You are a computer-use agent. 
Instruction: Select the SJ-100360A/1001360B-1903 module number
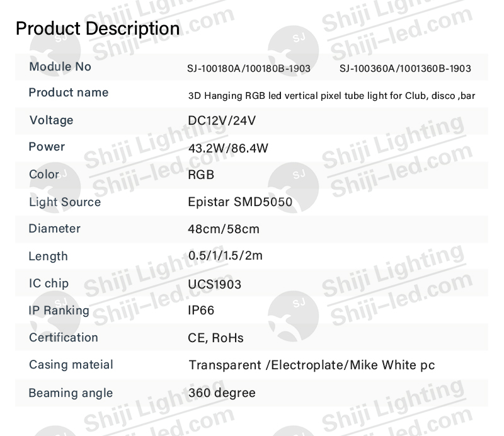[405, 69]
